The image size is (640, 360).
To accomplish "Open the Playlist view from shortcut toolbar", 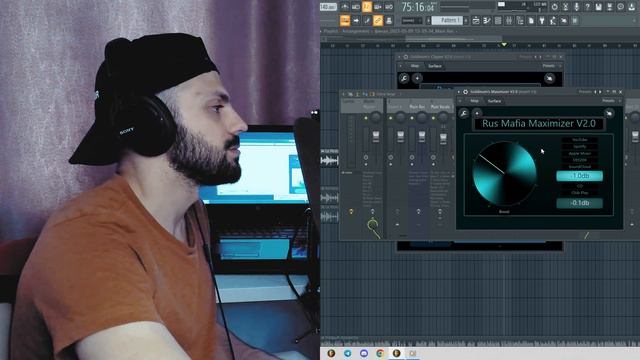I will pos(476,20).
